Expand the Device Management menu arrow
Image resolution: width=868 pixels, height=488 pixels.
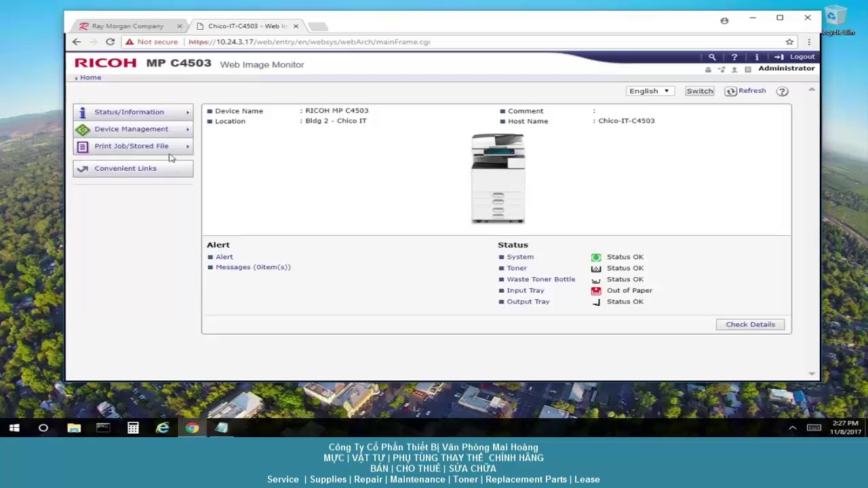point(188,129)
